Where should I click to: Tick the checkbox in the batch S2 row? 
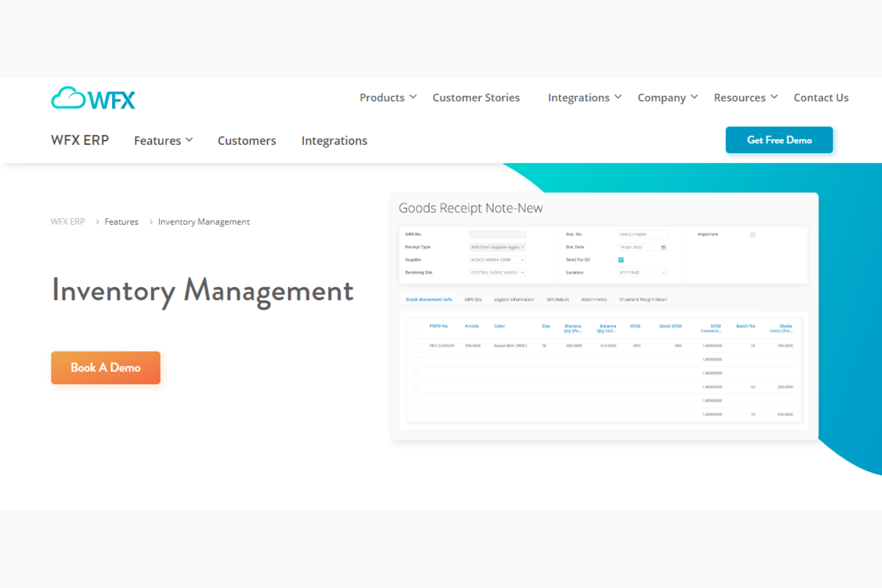(417, 387)
